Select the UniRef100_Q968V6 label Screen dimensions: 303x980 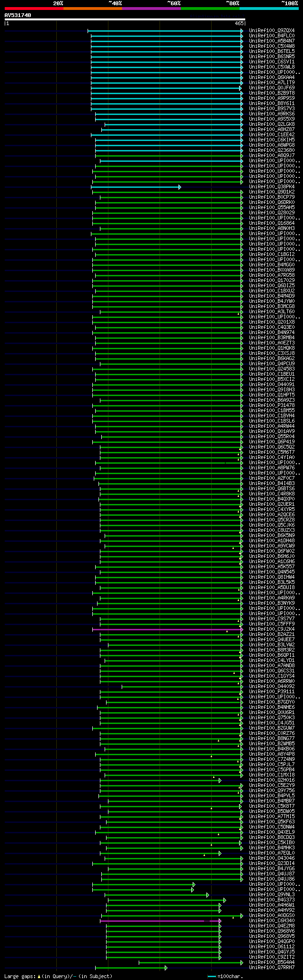tap(272, 931)
